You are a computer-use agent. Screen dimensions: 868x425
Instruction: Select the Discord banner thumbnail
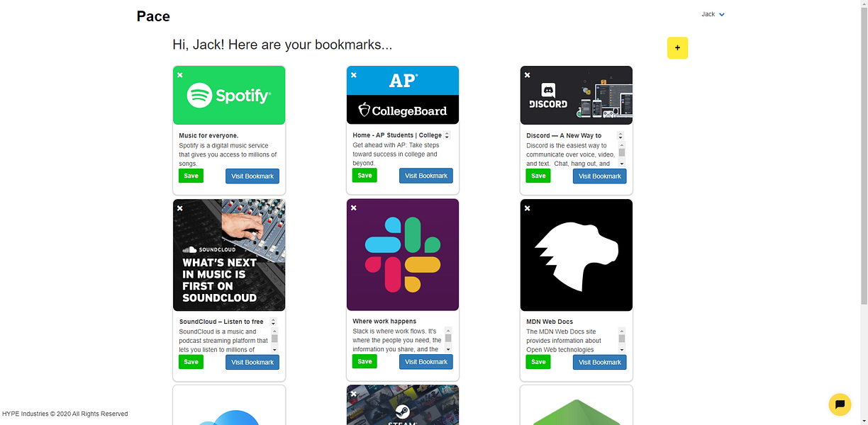click(x=577, y=95)
